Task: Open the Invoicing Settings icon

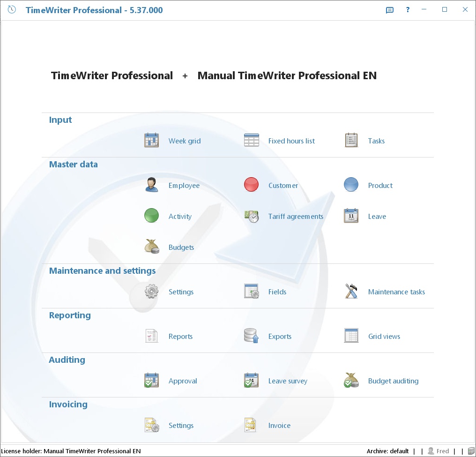Action: pos(152,425)
